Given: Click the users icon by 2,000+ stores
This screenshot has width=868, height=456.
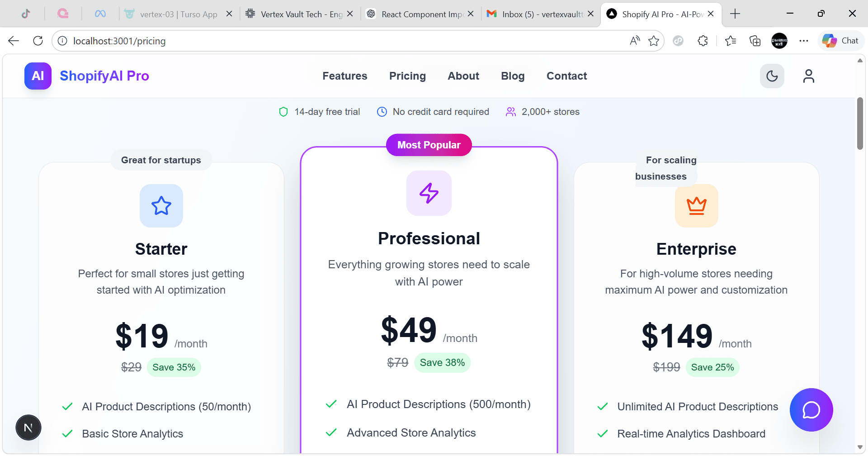Looking at the screenshot, I should tap(511, 112).
